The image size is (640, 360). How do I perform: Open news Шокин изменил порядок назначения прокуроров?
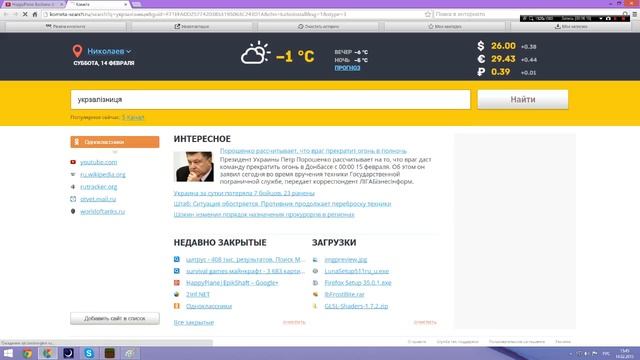tap(264, 214)
